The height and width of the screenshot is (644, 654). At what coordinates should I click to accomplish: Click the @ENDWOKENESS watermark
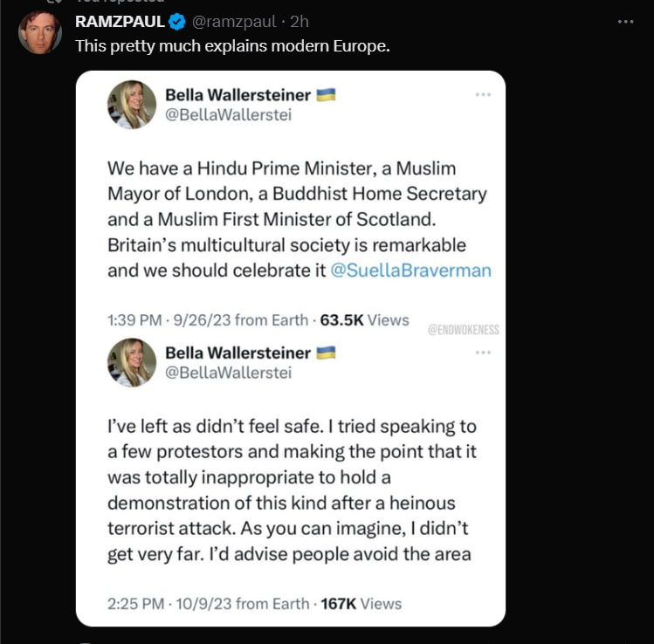click(463, 331)
